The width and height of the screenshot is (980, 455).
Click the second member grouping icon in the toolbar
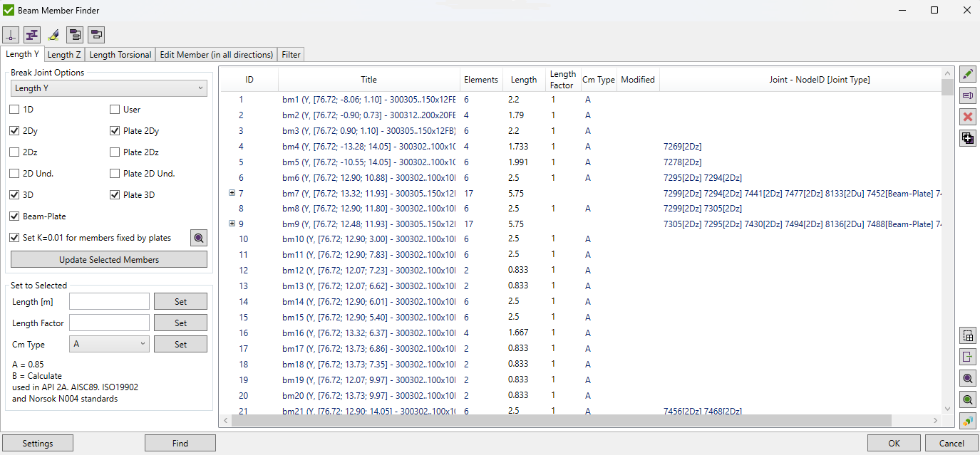click(x=96, y=34)
